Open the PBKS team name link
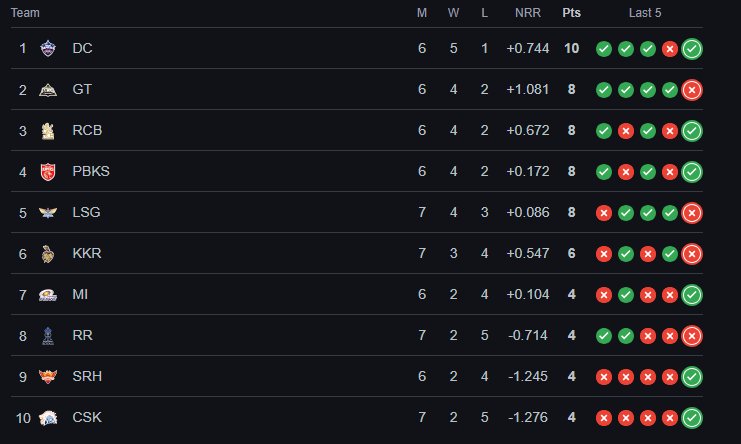The height and width of the screenshot is (444, 741). point(91,171)
